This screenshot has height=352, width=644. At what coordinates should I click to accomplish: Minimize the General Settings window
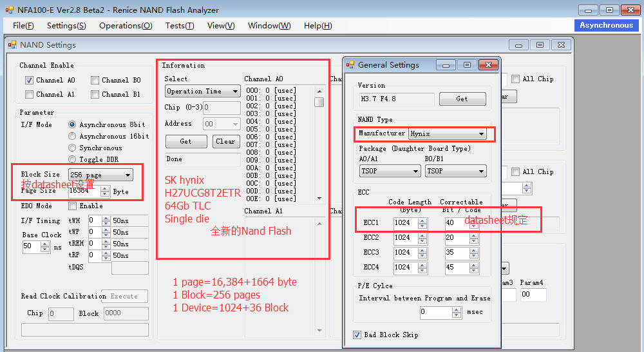point(446,65)
